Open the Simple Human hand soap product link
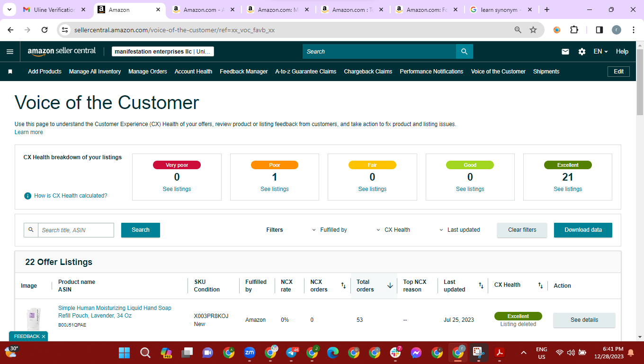The image size is (644, 364). click(115, 311)
